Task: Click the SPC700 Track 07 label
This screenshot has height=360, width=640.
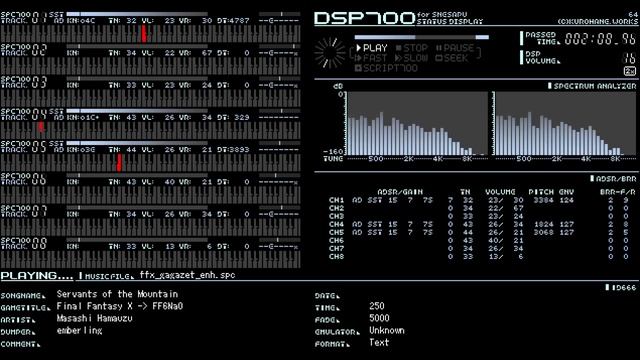Action: coord(24,211)
